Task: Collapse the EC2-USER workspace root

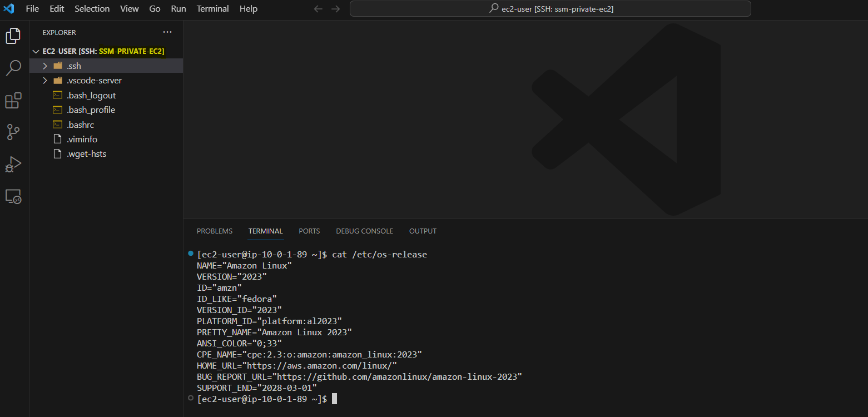Action: (36, 51)
